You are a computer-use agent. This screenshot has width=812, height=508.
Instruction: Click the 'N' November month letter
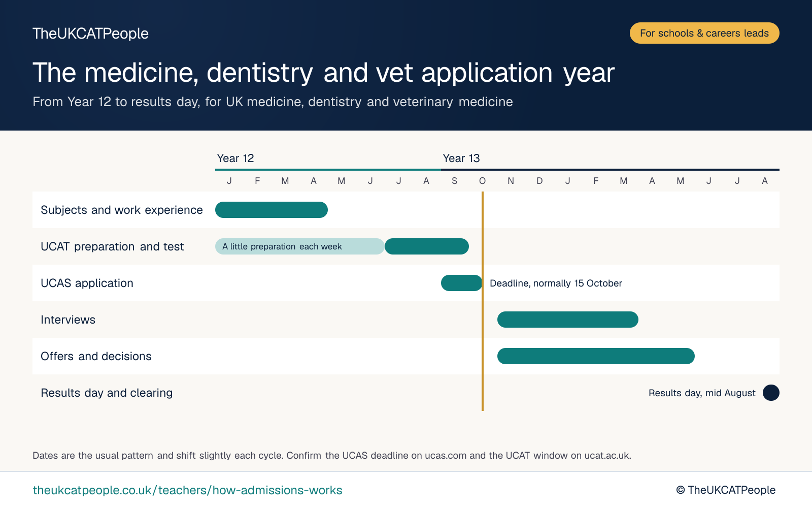click(x=511, y=181)
